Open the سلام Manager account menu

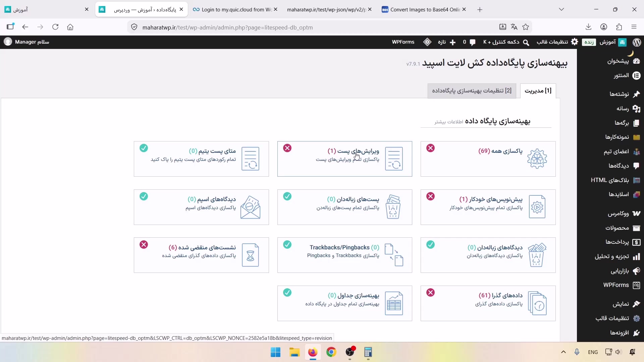26,42
